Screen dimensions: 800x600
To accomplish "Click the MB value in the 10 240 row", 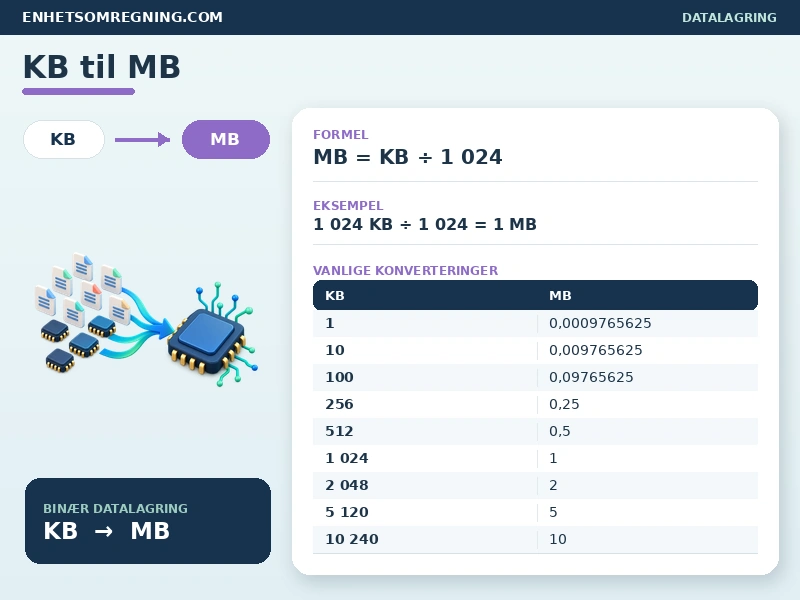I will [558, 539].
